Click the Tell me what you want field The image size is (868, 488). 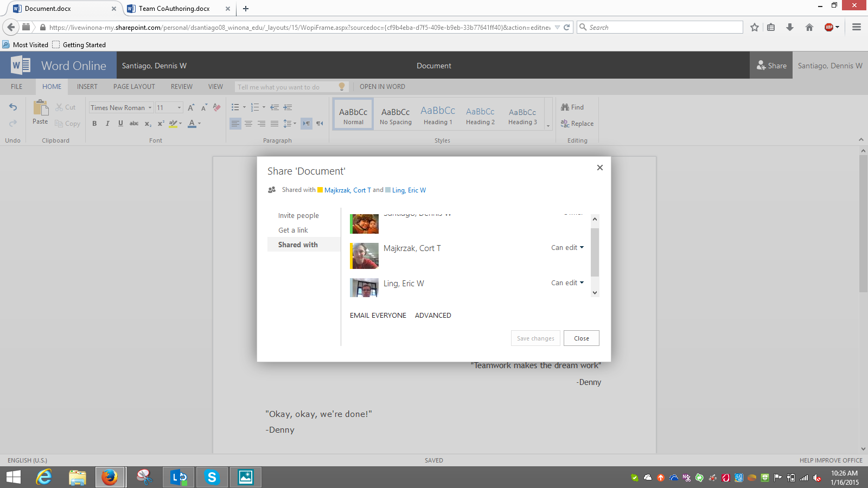click(x=285, y=87)
